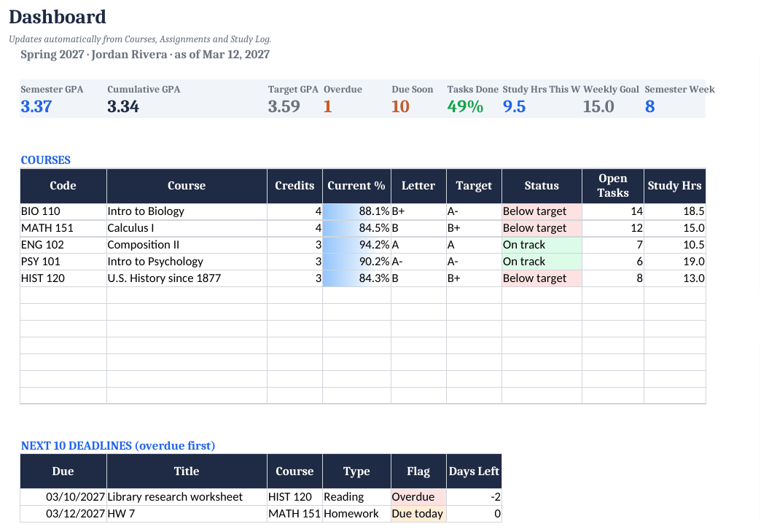
Task: Click the Flag column header
Action: pos(418,472)
